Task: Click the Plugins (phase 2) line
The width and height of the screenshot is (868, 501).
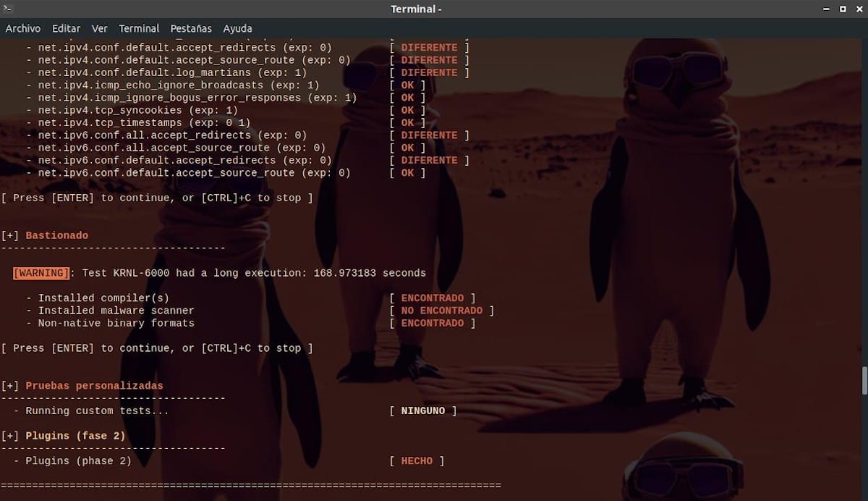Action: pos(72,460)
